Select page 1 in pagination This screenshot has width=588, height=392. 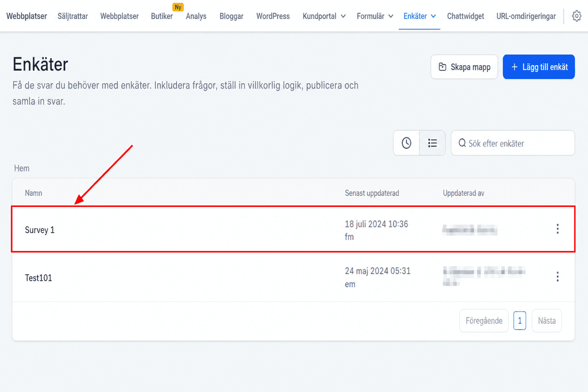[x=520, y=320]
